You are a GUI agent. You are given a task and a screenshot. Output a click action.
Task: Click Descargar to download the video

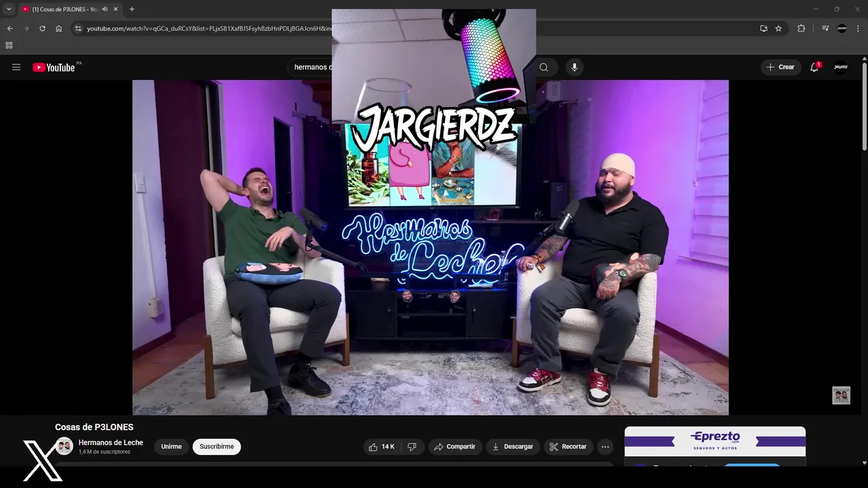point(513,447)
